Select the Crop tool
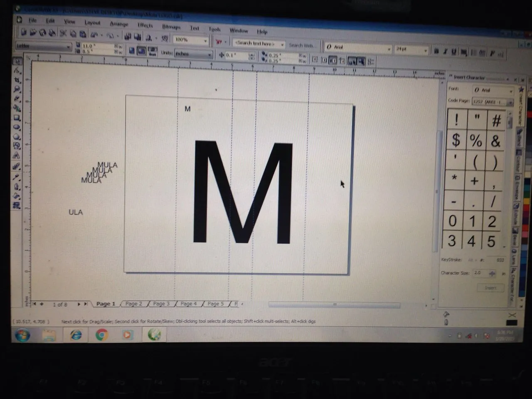Image resolution: width=532 pixels, height=399 pixels. [17, 80]
